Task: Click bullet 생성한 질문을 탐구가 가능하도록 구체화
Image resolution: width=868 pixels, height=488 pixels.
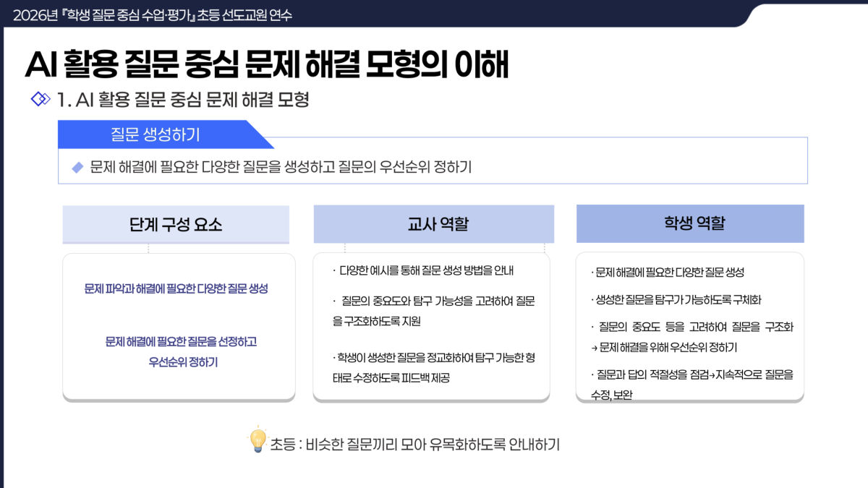Action: tap(676, 299)
